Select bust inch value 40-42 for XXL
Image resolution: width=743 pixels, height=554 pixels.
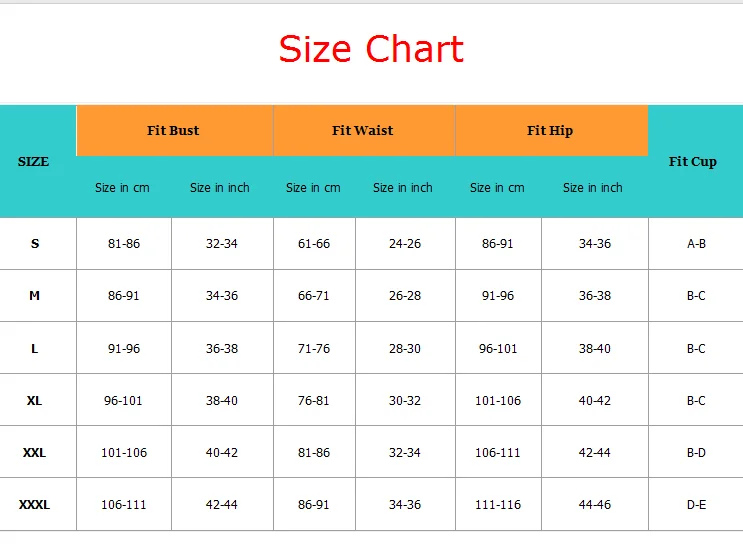tap(222, 453)
